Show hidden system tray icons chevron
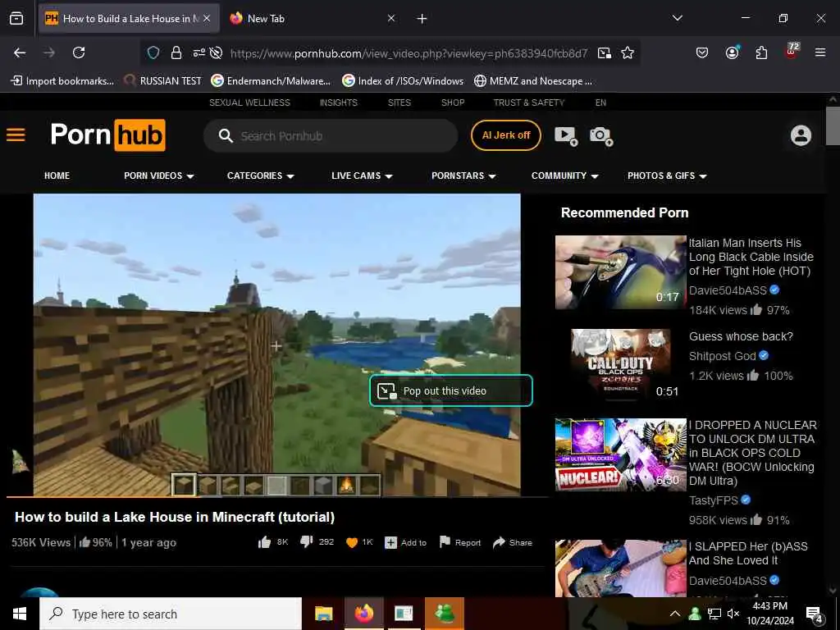This screenshot has height=630, width=840. pyautogui.click(x=675, y=614)
